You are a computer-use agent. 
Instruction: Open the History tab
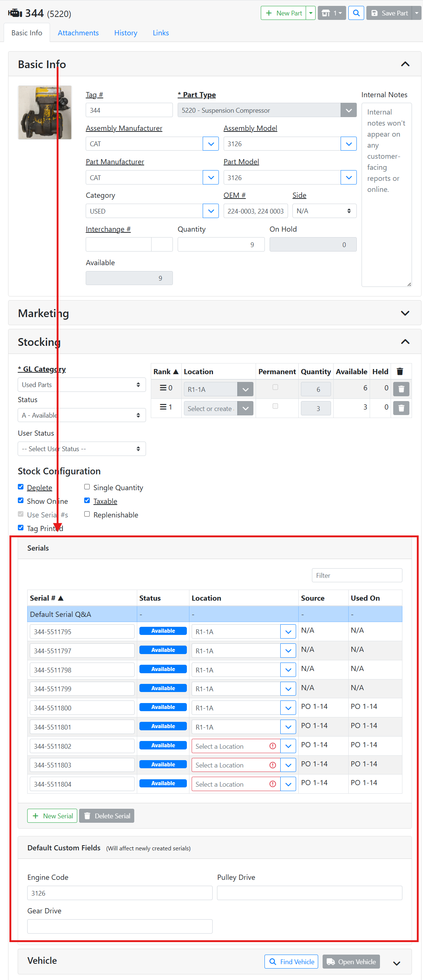pyautogui.click(x=125, y=33)
